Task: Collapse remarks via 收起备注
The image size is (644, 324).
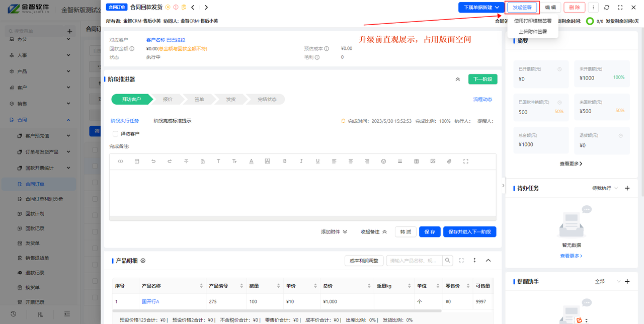Action: pos(374,232)
